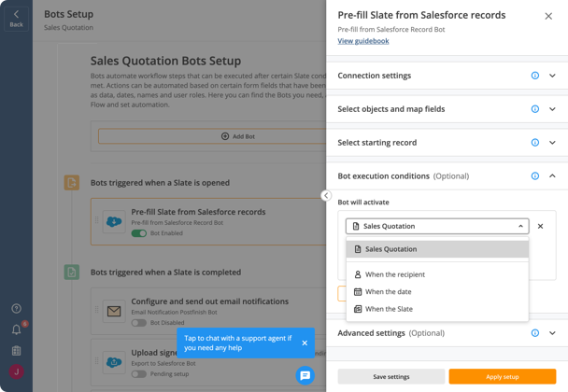
Task: Show info for Select starting record
Action: 534,142
